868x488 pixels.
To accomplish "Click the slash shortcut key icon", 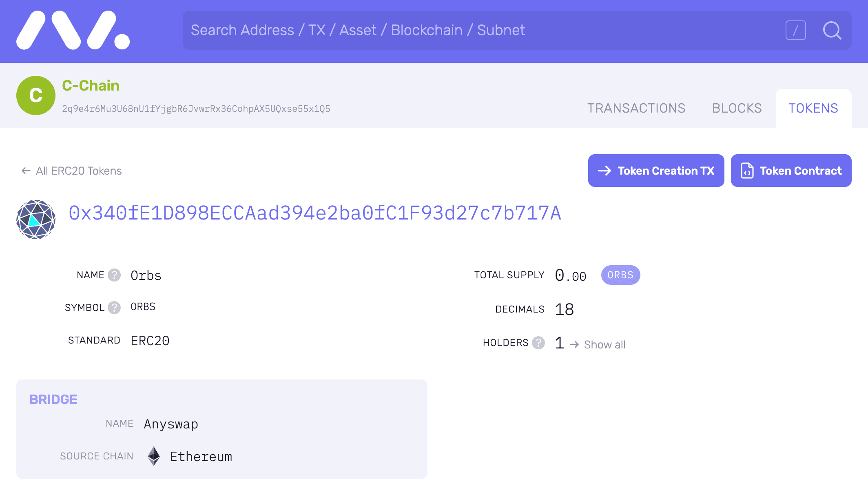I will click(x=795, y=30).
